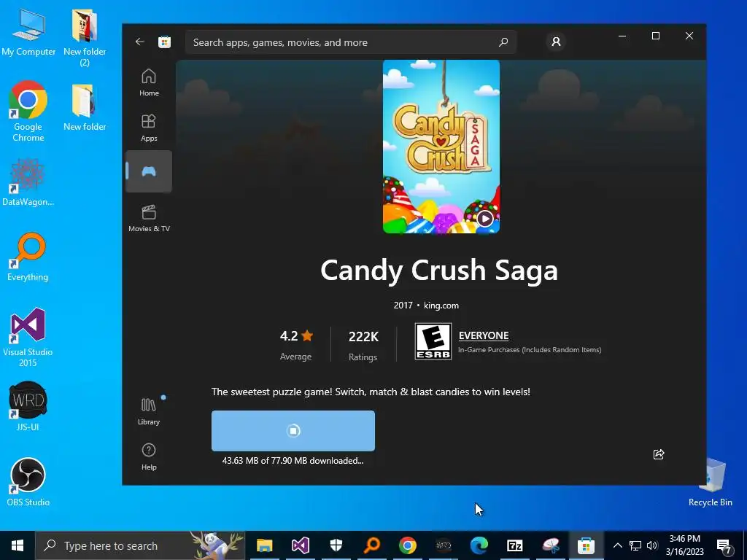
Task: Go back with the Store back arrow
Action: [x=139, y=42]
